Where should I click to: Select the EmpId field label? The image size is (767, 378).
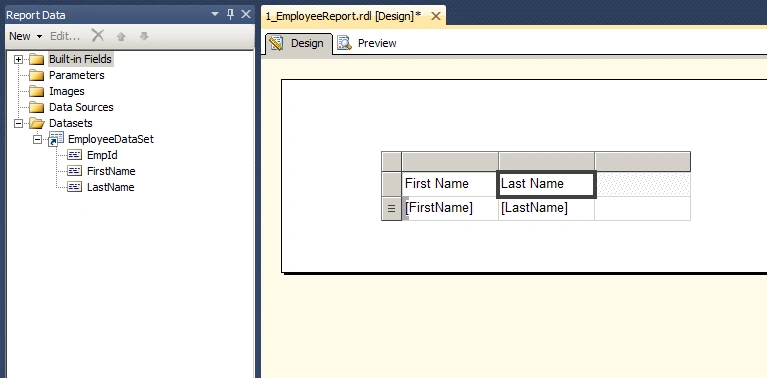click(x=102, y=155)
